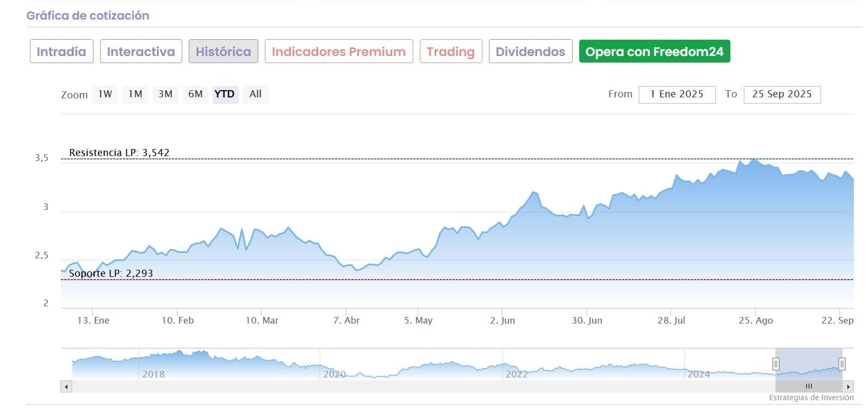The width and height of the screenshot is (868, 416).
Task: Open Indicadores Premium tab
Action: click(339, 52)
